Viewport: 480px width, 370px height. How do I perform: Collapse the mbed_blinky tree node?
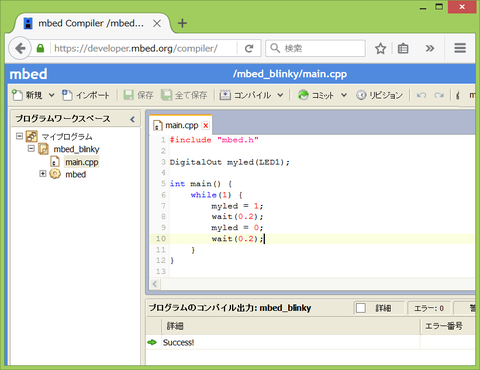31,148
